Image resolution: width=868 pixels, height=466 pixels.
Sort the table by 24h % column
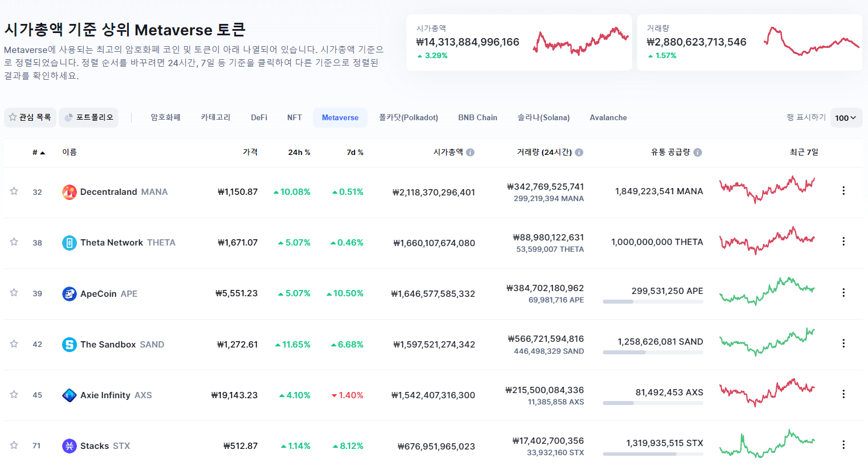pyautogui.click(x=299, y=153)
